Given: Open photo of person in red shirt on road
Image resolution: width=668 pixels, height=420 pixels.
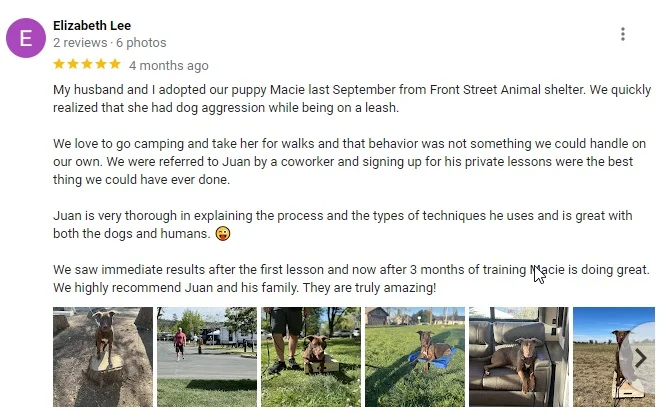Looking at the screenshot, I should [207, 356].
